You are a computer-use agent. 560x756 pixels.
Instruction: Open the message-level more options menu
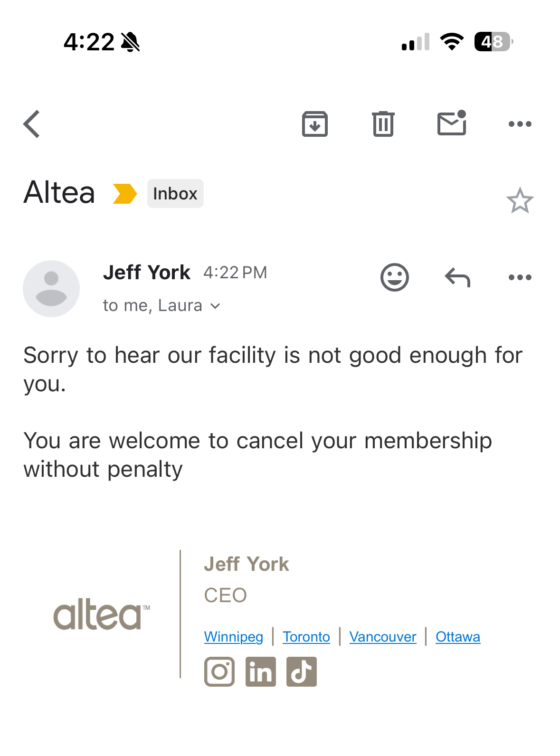pyautogui.click(x=520, y=277)
